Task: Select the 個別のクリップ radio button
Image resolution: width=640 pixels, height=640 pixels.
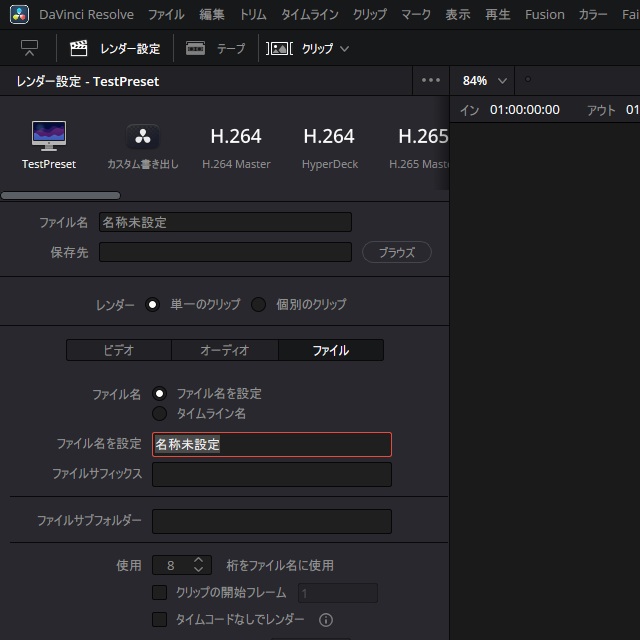Action: click(x=259, y=304)
